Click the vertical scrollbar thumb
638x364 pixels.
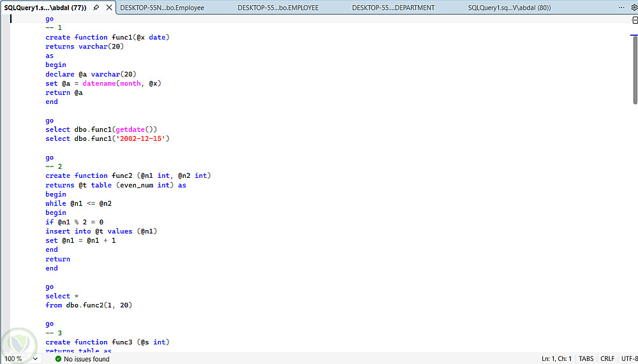pyautogui.click(x=635, y=70)
